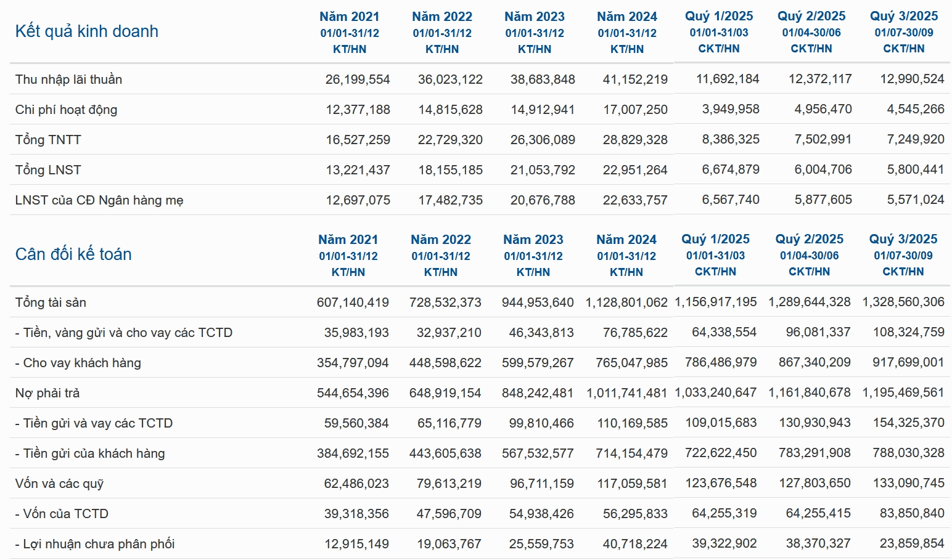Click the Chi phí hoạt động row label
This screenshot has width=952, height=560.
66,110
